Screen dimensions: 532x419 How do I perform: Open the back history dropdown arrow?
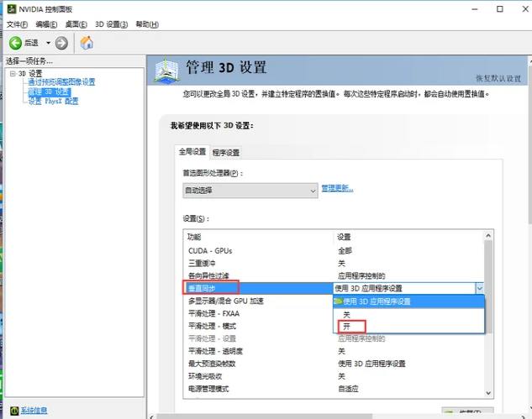point(48,43)
